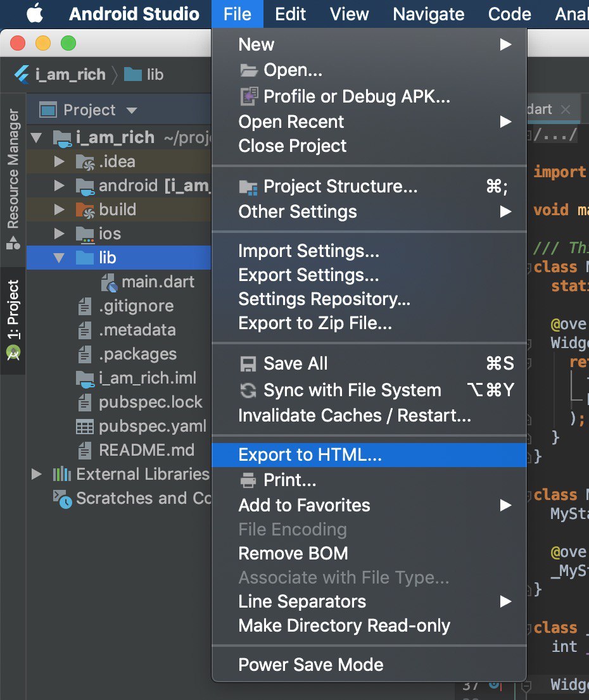Select i_am_rich.iml file
The image size is (589, 700).
[x=136, y=378]
